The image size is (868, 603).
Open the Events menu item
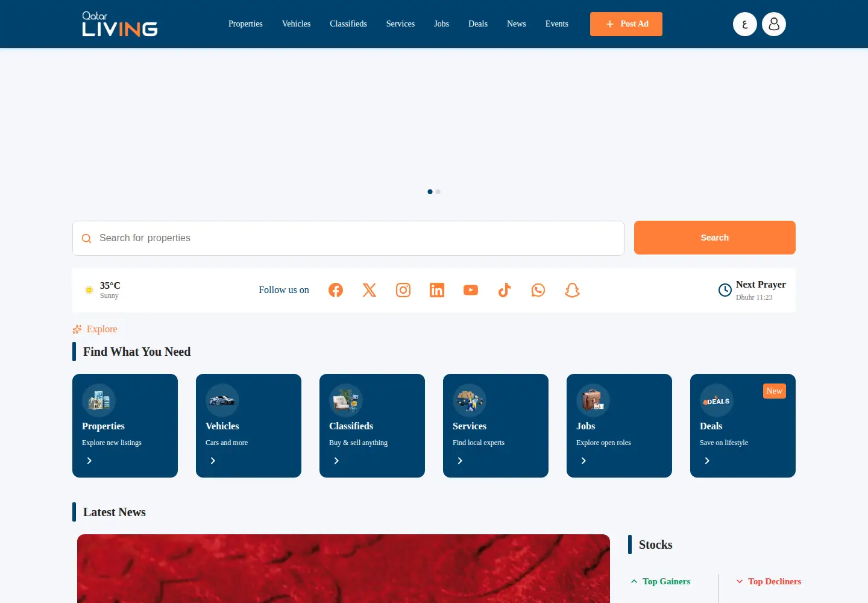click(x=557, y=24)
